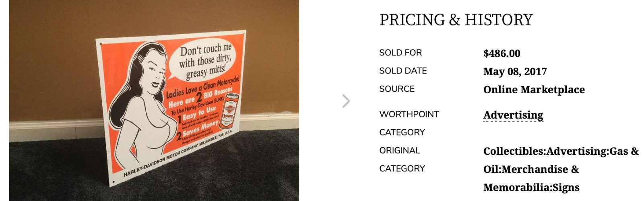The height and width of the screenshot is (201, 644).
Task: Click the SOLD FOR label
Action: pos(400,53)
